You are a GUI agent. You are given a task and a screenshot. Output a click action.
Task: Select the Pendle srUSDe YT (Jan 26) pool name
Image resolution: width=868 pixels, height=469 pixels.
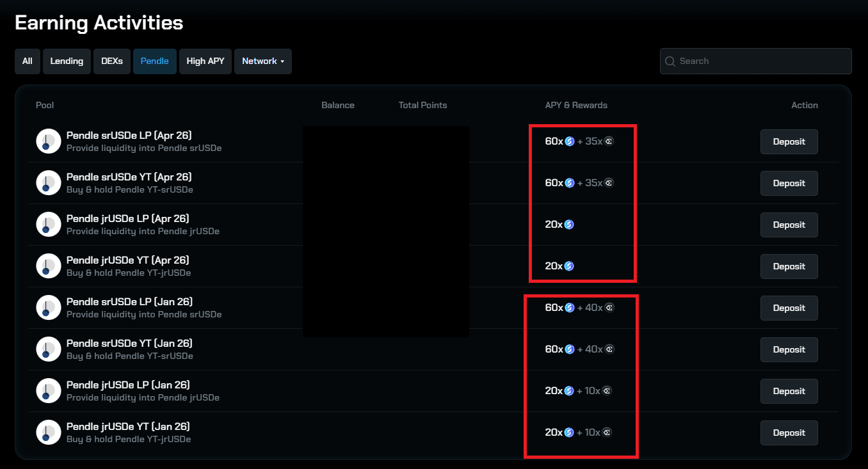click(x=129, y=344)
